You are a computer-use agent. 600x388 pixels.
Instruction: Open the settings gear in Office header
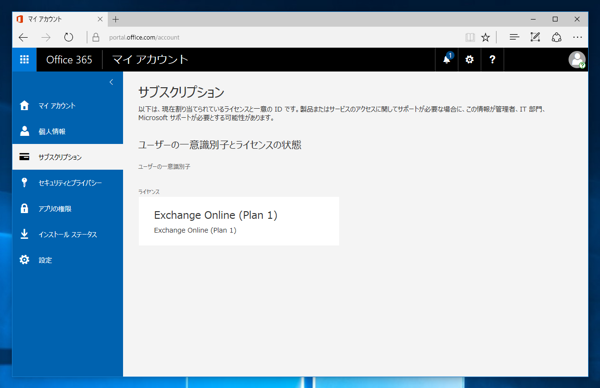[x=470, y=59]
